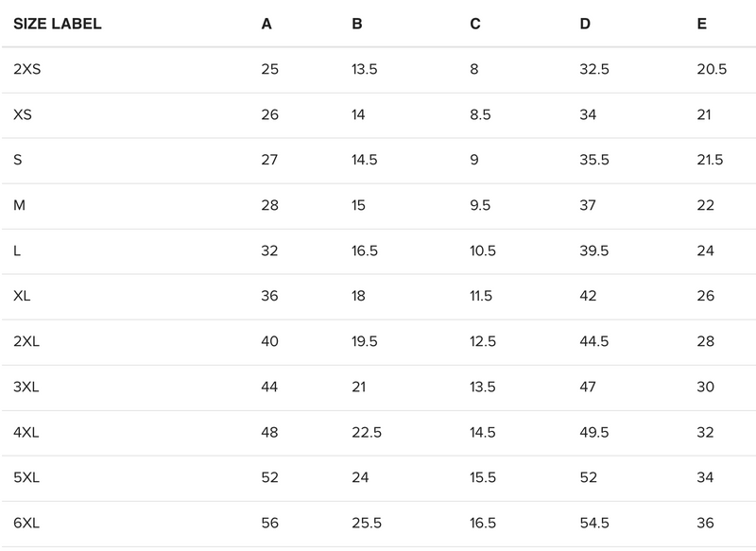Screen dimensions: 756x551
Task: Click the 8.5 value in XS row
Action: pos(479,115)
